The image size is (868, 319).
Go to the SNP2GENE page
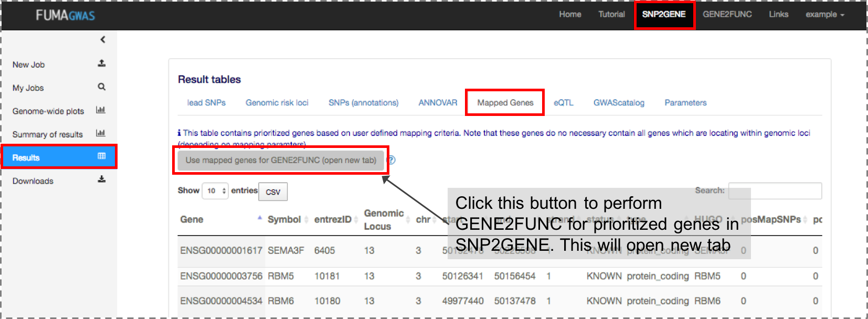click(664, 15)
